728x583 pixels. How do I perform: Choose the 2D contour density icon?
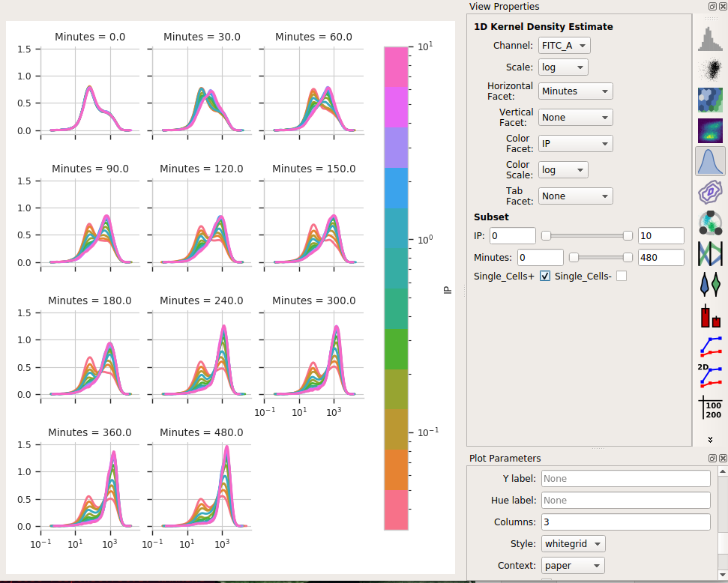coord(710,192)
